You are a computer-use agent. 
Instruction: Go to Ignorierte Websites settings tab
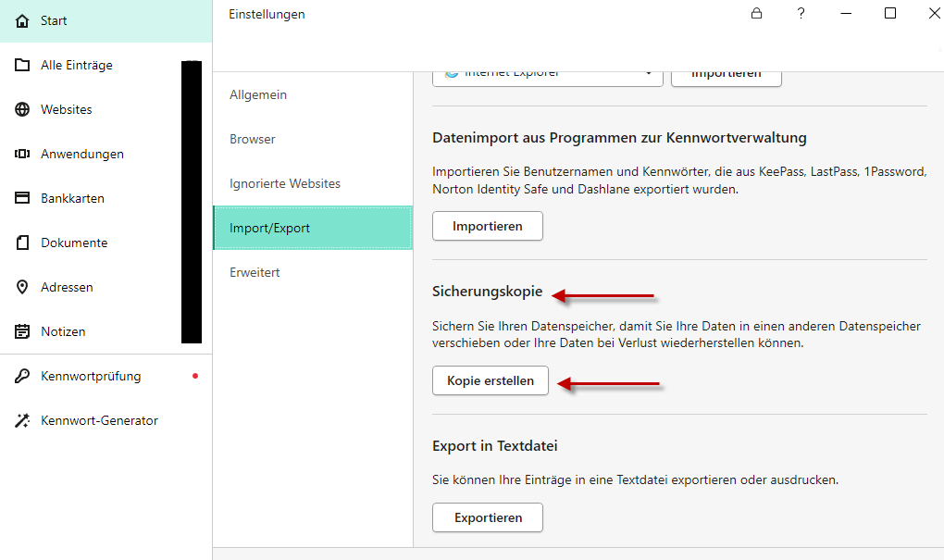285,183
